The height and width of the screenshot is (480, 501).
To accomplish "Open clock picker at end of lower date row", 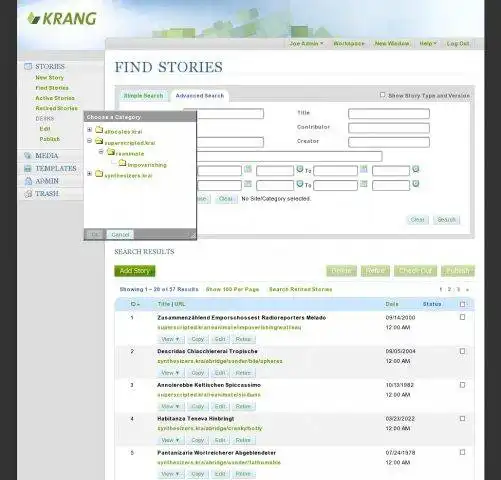I will tap(416, 184).
